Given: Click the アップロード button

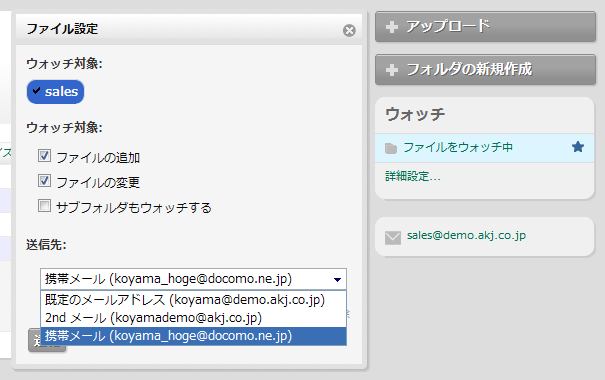Looking at the screenshot, I should coord(485,27).
